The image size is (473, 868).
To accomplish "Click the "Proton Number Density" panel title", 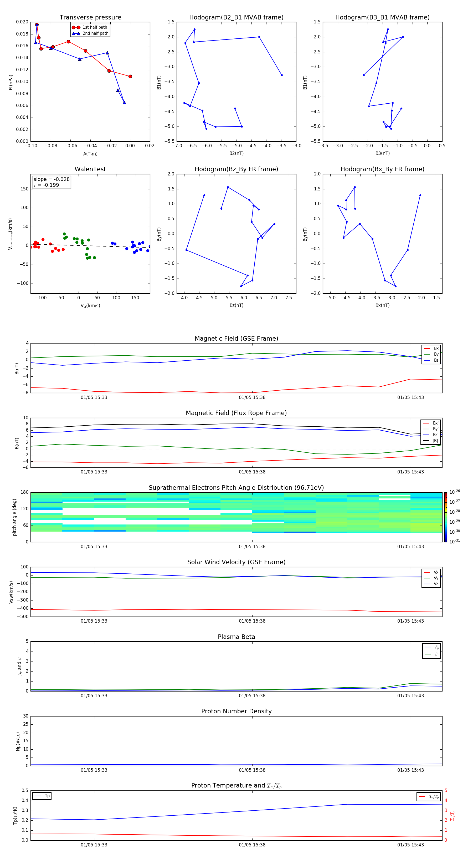I will coord(236,711).
